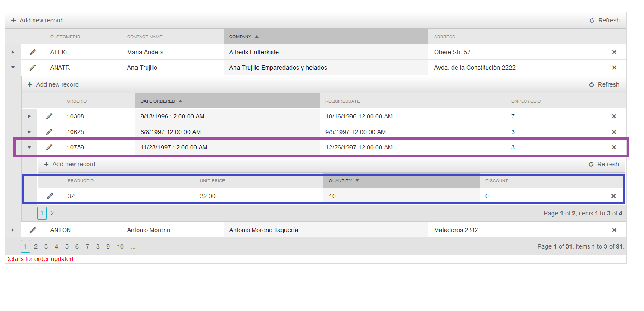The width and height of the screenshot is (644, 311).
Task: Expand order 10308 details
Action: tap(29, 116)
